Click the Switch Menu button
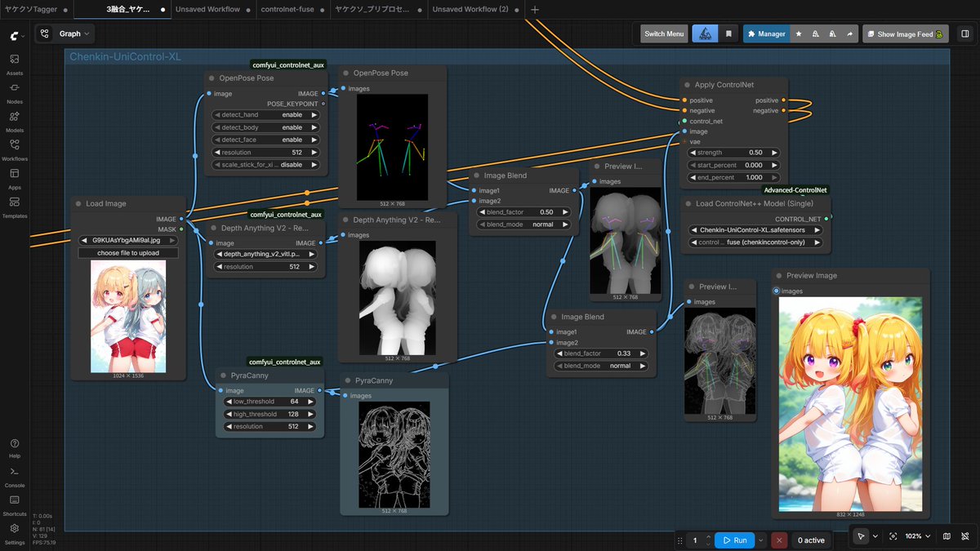 click(664, 33)
